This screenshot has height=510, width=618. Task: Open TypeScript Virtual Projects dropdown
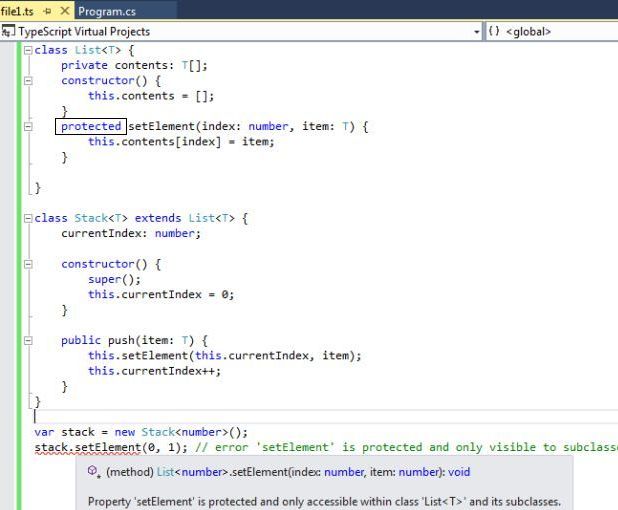[x=477, y=32]
